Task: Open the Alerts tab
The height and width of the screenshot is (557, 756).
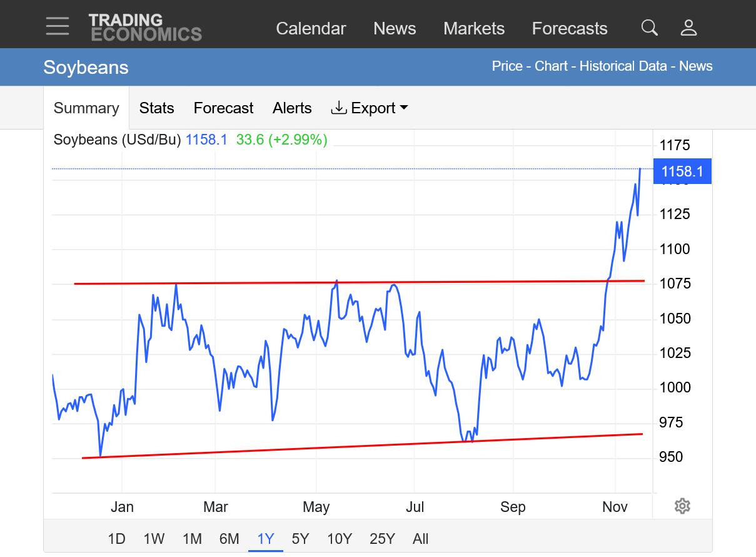Action: [x=292, y=108]
